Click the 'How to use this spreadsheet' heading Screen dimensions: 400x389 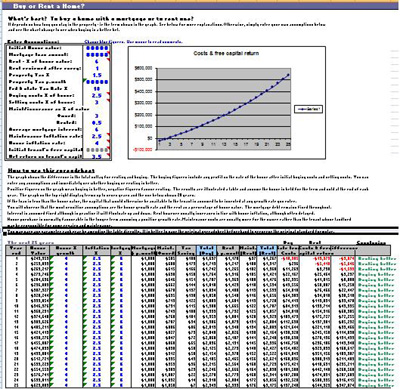point(51,170)
